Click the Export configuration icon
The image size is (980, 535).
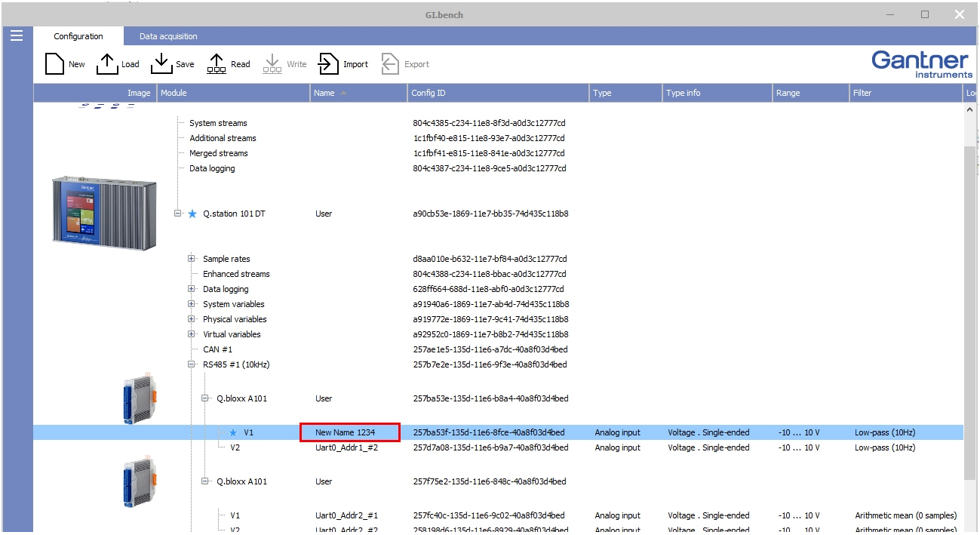click(391, 63)
